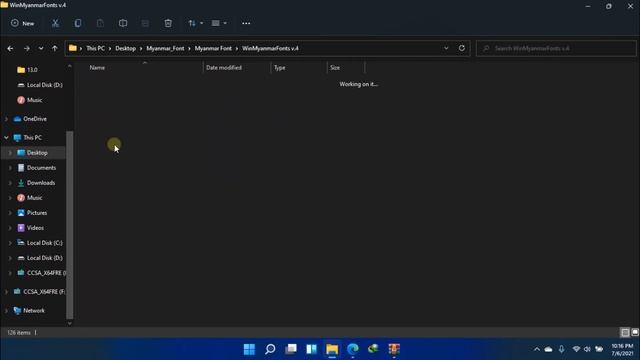Image resolution: width=640 pixels, height=360 pixels.
Task: Switch to large icons view in status bar
Action: click(635, 333)
